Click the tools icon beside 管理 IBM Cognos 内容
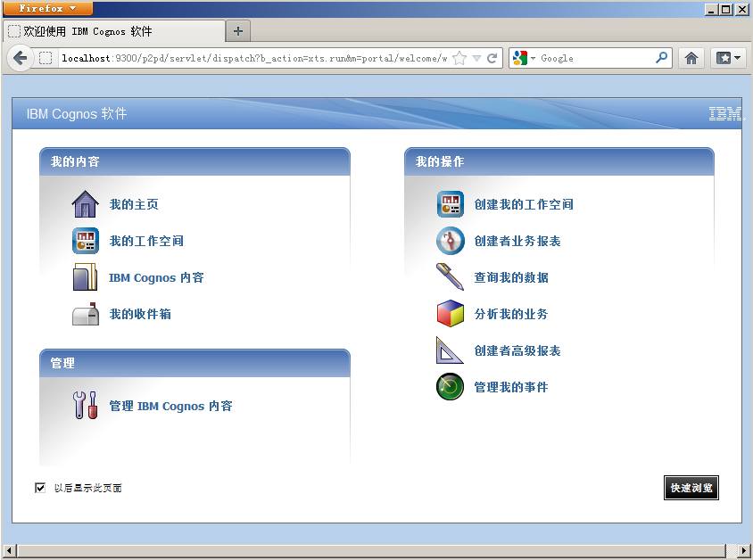Viewport: 753px width, 560px height. (x=85, y=406)
